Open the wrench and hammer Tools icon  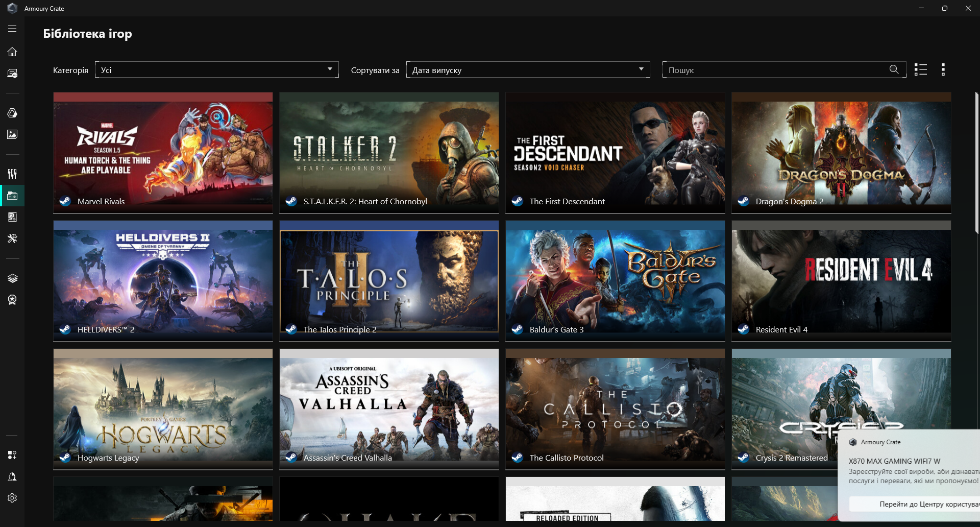coord(12,238)
